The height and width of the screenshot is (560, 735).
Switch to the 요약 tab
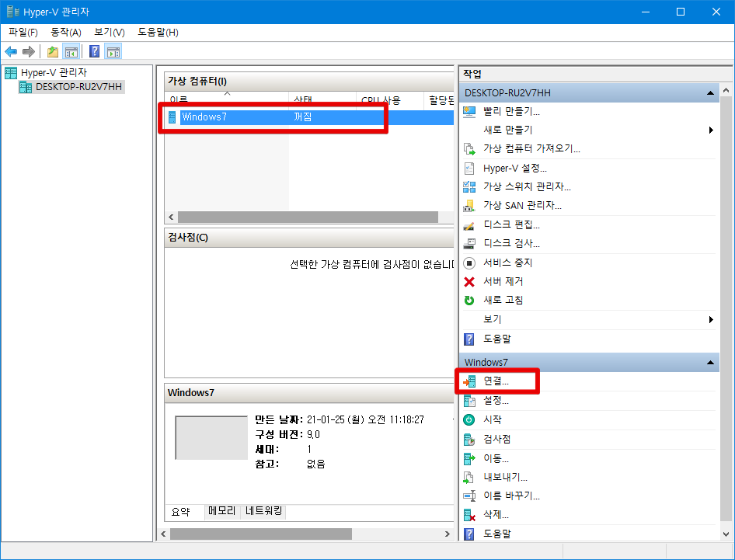[x=181, y=512]
